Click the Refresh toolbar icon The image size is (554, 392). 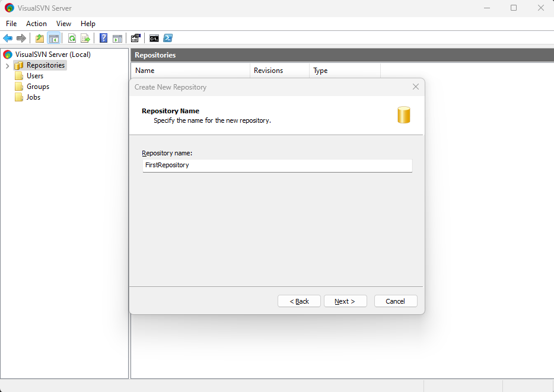point(72,39)
